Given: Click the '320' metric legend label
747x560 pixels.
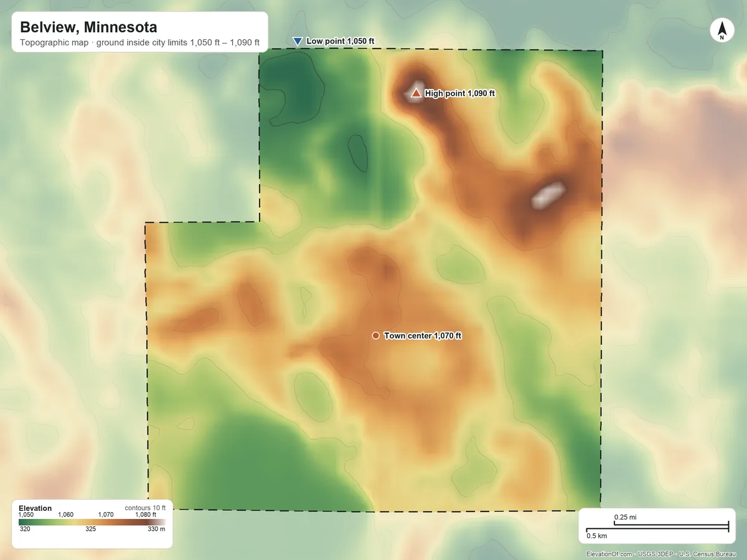Looking at the screenshot, I should [x=25, y=530].
